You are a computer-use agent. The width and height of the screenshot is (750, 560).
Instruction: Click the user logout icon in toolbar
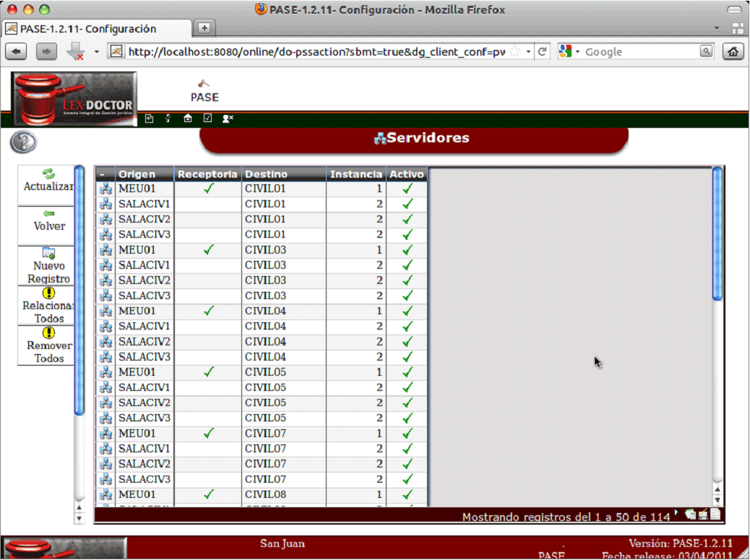(x=228, y=119)
